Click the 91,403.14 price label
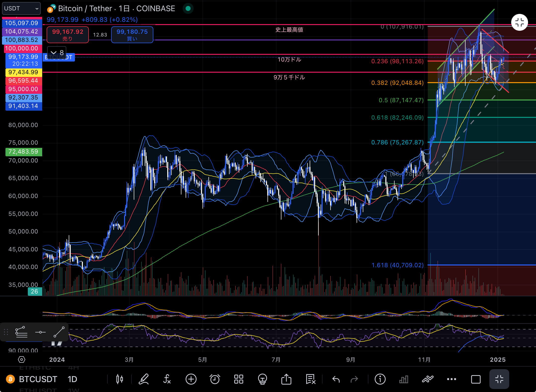 [24, 106]
